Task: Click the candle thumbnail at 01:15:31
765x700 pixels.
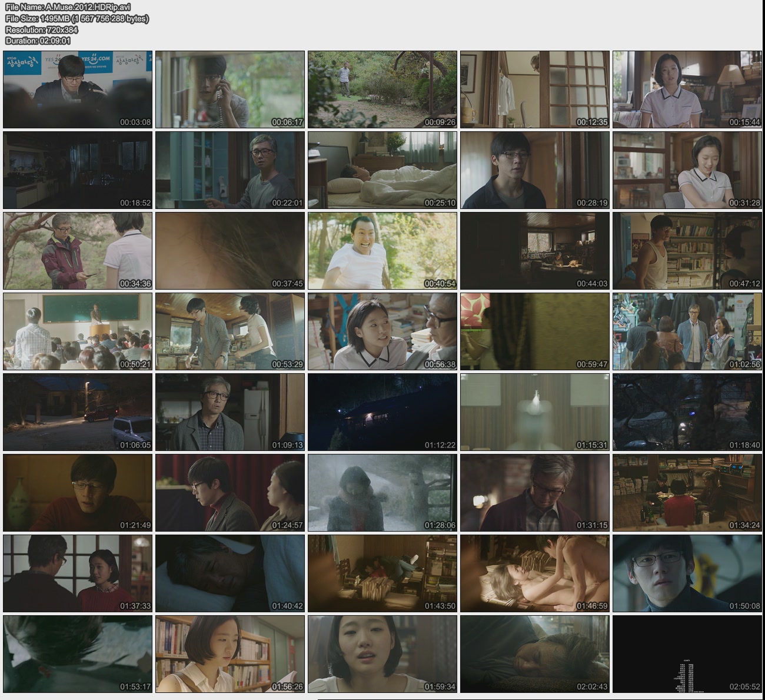Action: pos(534,412)
